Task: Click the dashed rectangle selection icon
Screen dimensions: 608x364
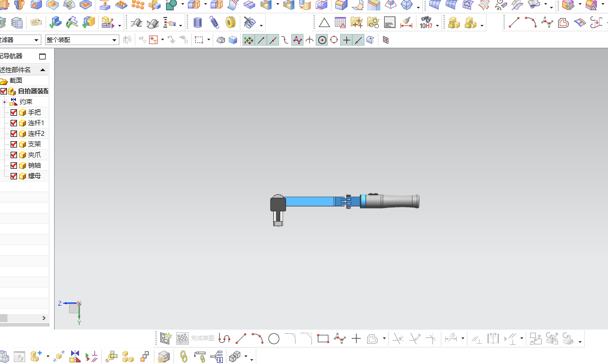Action: (x=199, y=40)
